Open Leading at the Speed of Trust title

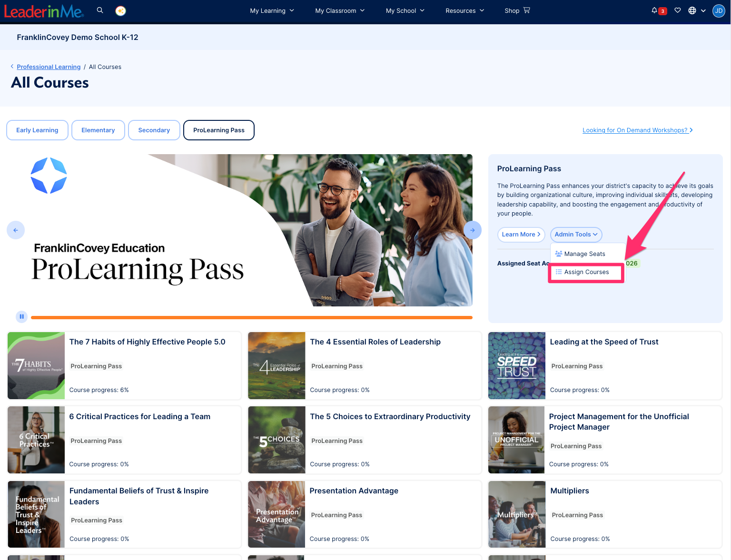[x=604, y=342]
